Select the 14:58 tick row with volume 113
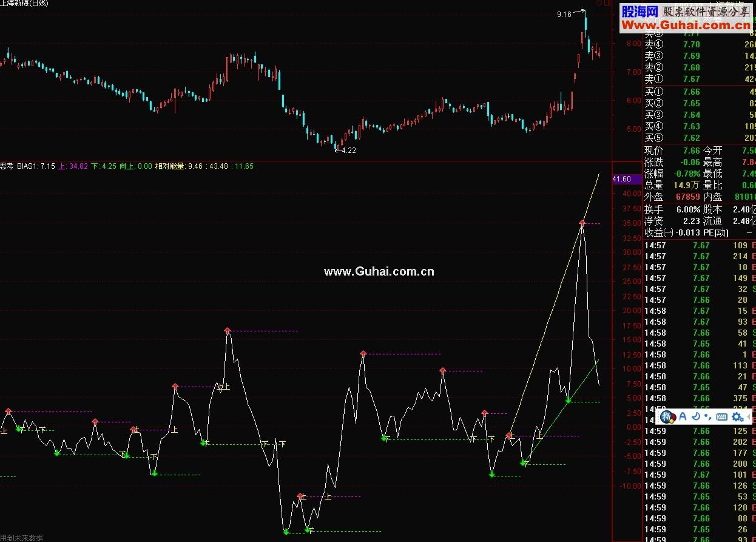The height and width of the screenshot is (542, 756). click(700, 365)
